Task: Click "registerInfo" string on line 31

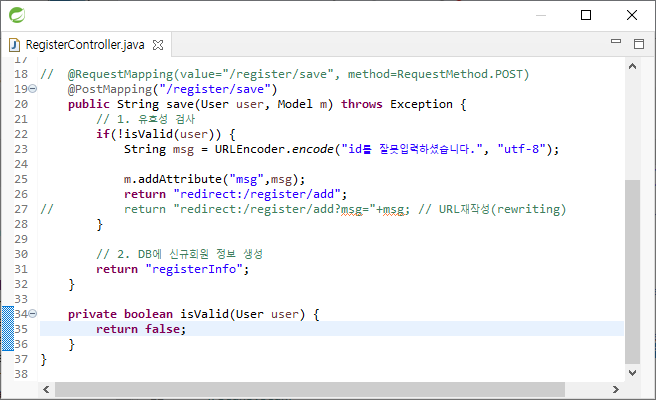Action: point(194,269)
